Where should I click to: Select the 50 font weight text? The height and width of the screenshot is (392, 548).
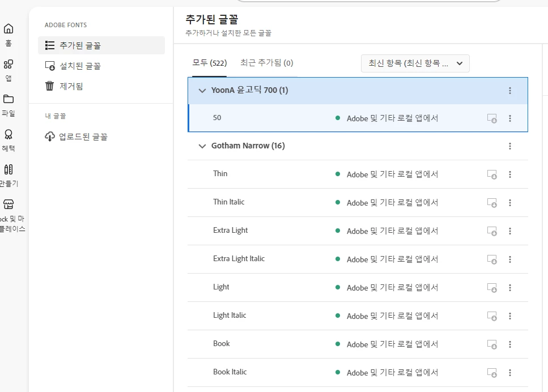point(217,118)
